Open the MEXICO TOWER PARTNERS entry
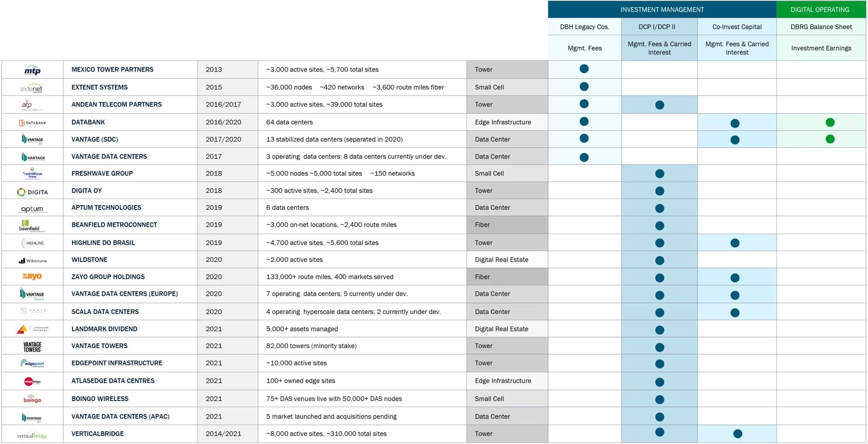The width and height of the screenshot is (868, 444). tap(112, 69)
